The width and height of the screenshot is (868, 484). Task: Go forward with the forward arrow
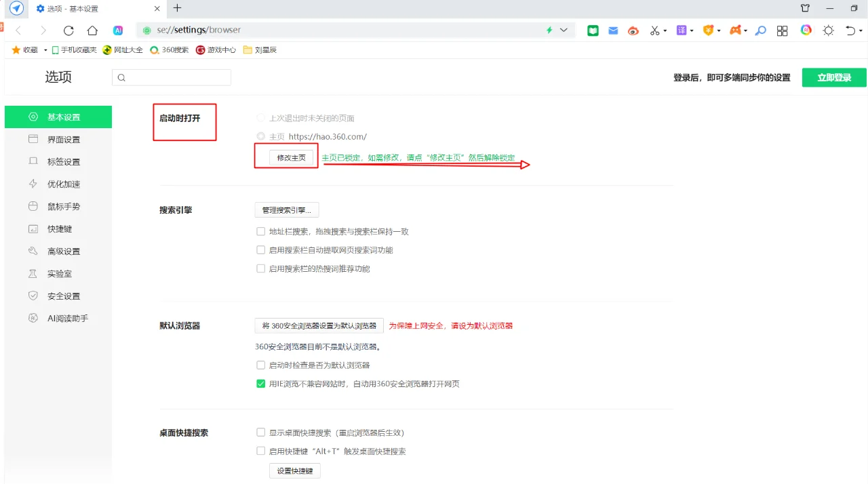pos(43,31)
